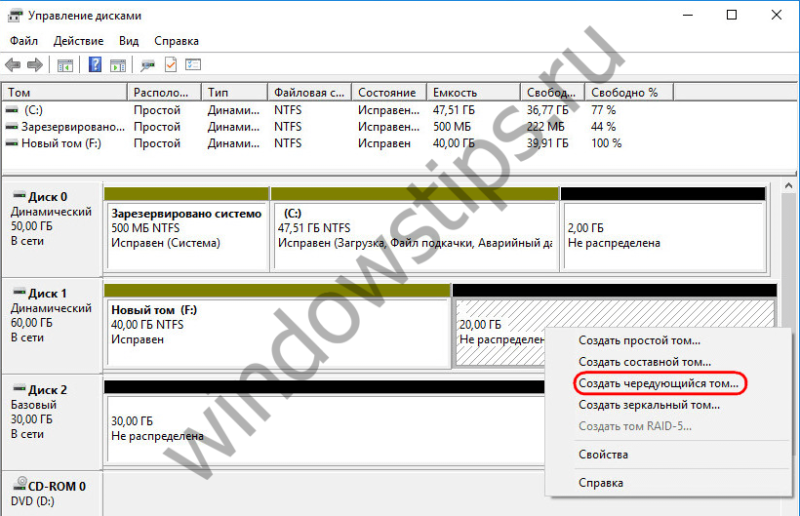
Task: Click the view settings list toolbar icon
Action: (x=193, y=66)
